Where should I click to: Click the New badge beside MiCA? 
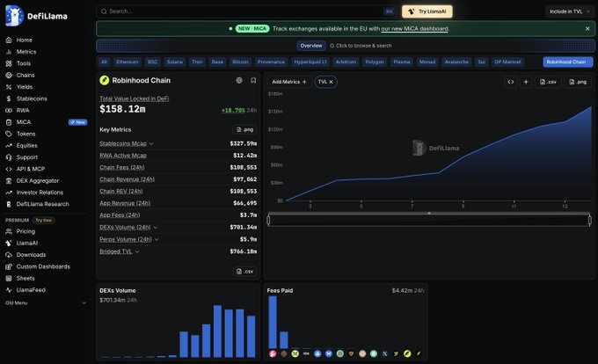click(x=77, y=122)
